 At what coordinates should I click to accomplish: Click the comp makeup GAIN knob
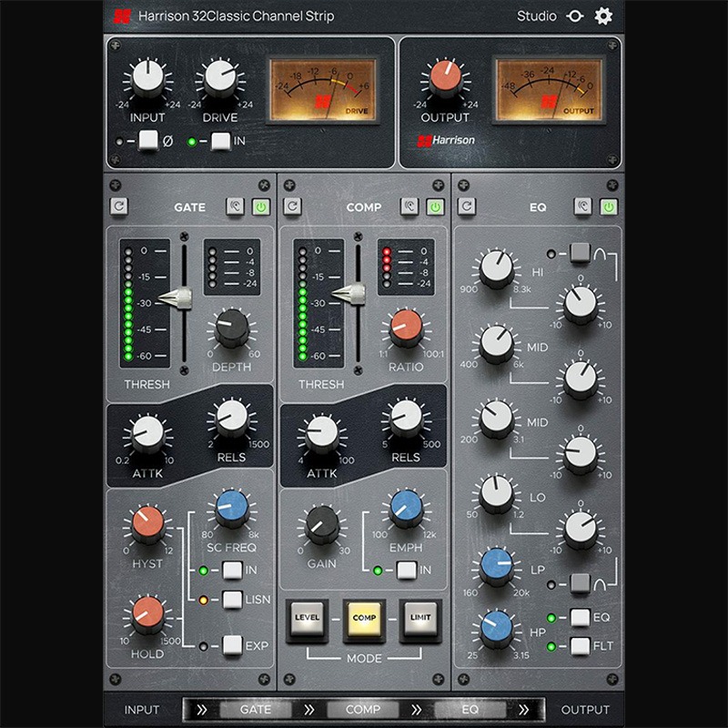coord(322,523)
